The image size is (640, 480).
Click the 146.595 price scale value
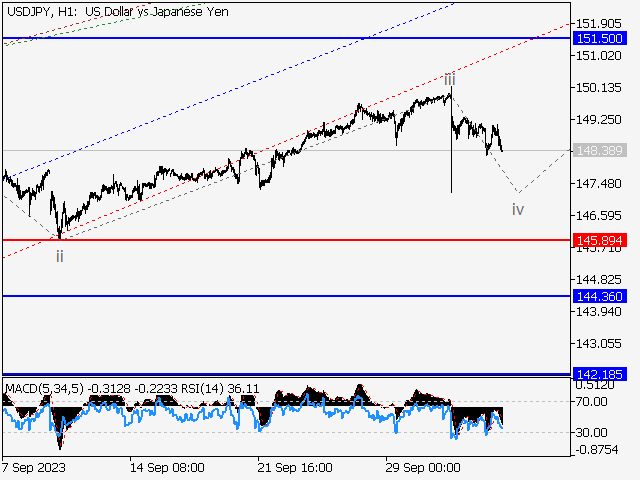coord(598,216)
